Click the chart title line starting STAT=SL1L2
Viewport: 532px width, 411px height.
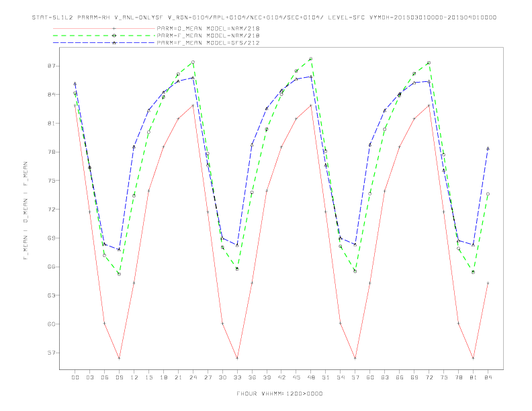[264, 17]
